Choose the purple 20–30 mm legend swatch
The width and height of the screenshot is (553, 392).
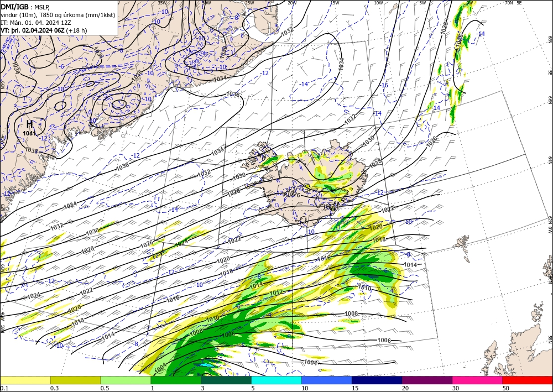point(427,380)
